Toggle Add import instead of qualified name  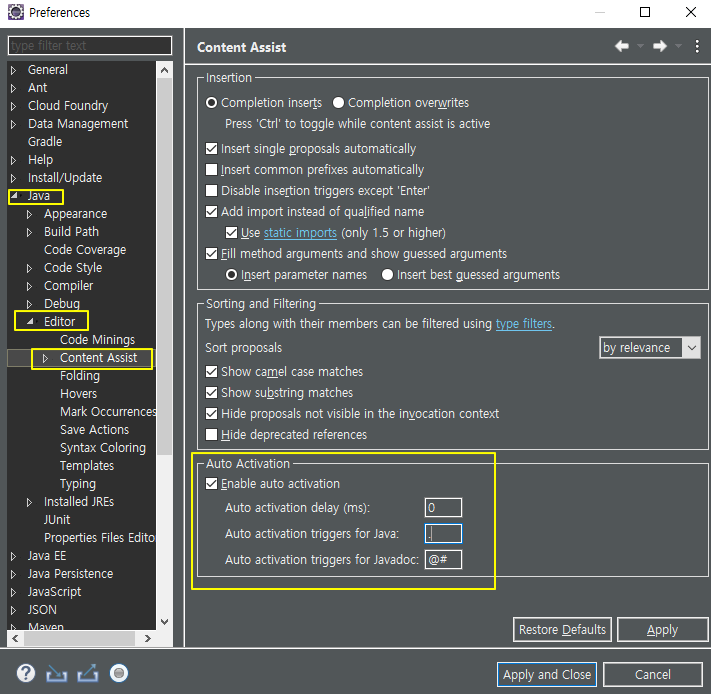(x=211, y=212)
